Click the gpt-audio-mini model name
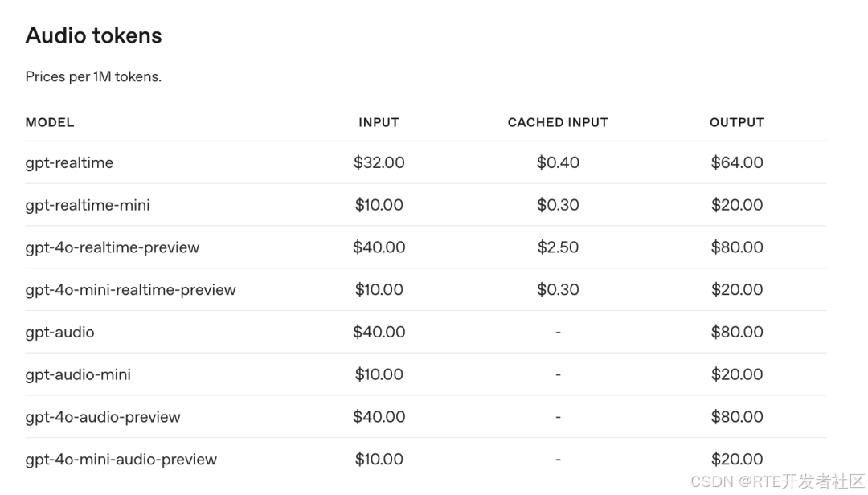The width and height of the screenshot is (868, 495). [x=78, y=374]
